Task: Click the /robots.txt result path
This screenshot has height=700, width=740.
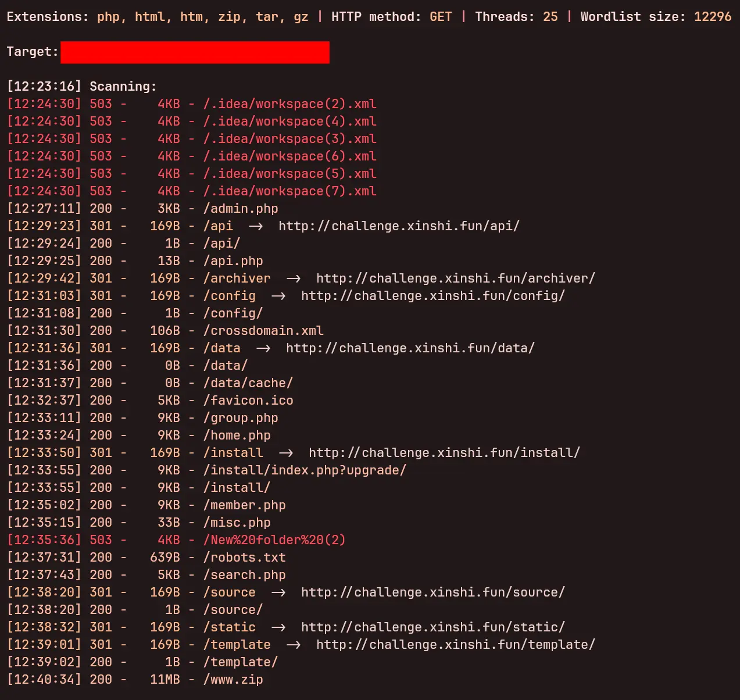Action: (244, 558)
